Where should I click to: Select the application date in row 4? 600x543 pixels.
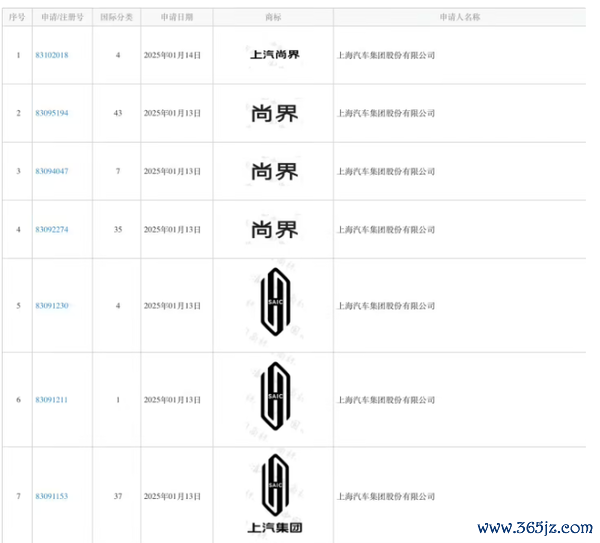[x=172, y=229]
